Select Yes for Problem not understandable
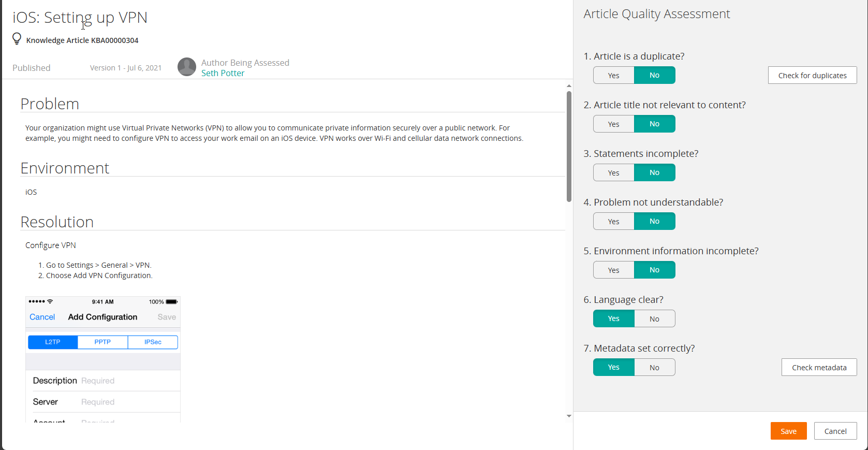Image resolution: width=868 pixels, height=450 pixels. coord(613,222)
